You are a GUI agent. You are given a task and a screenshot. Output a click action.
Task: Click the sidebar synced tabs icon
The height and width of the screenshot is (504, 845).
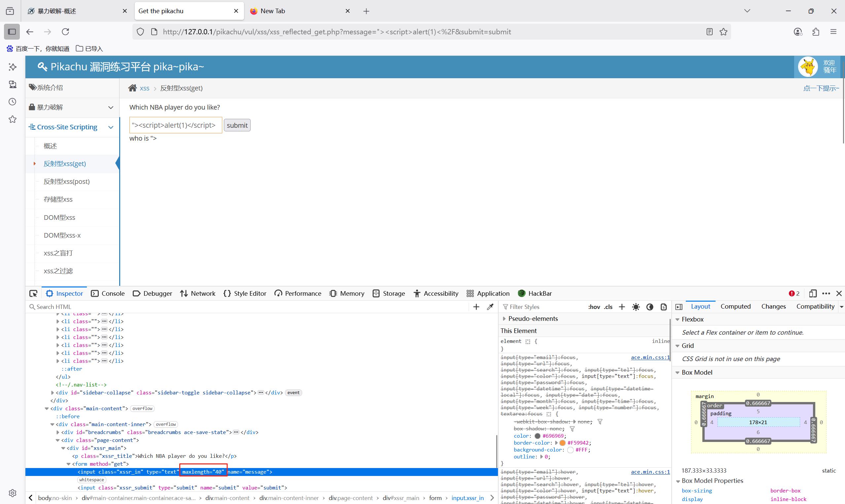click(13, 84)
